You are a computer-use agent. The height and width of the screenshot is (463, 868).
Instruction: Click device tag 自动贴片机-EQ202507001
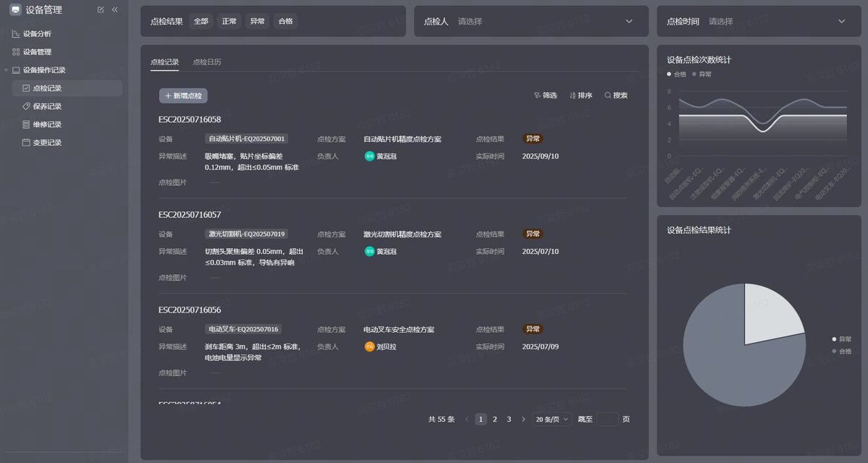pos(247,139)
